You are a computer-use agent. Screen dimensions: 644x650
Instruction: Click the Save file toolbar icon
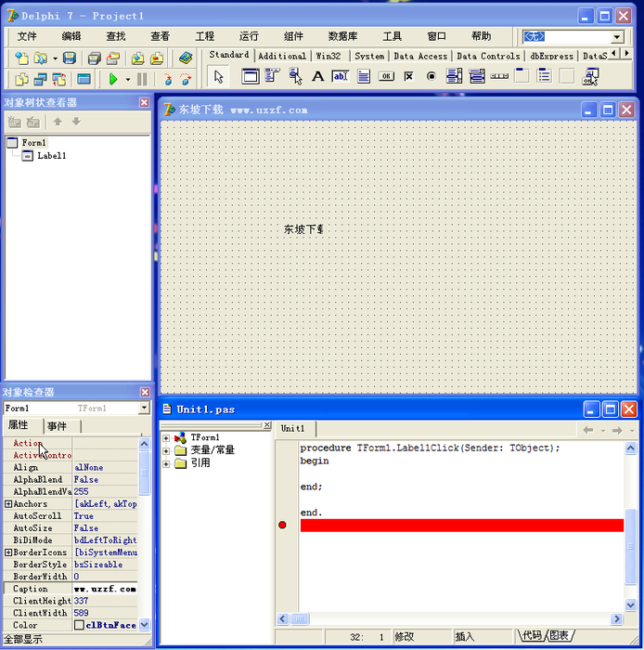click(x=69, y=58)
